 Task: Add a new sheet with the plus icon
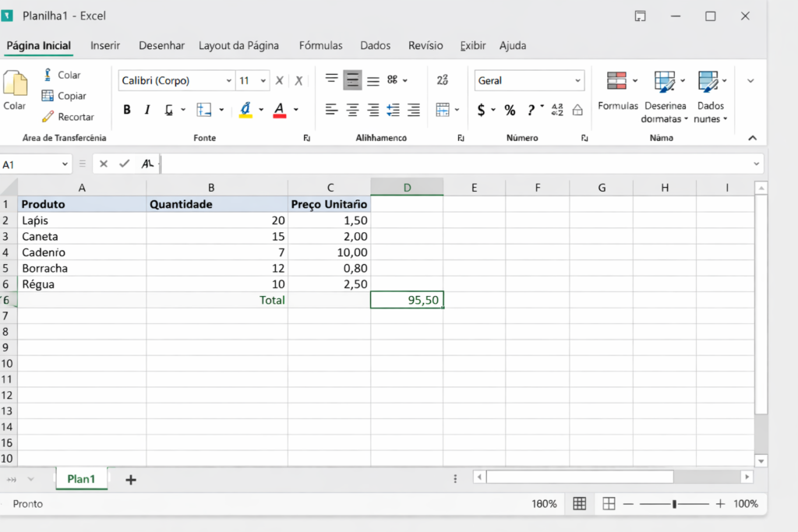click(x=131, y=480)
